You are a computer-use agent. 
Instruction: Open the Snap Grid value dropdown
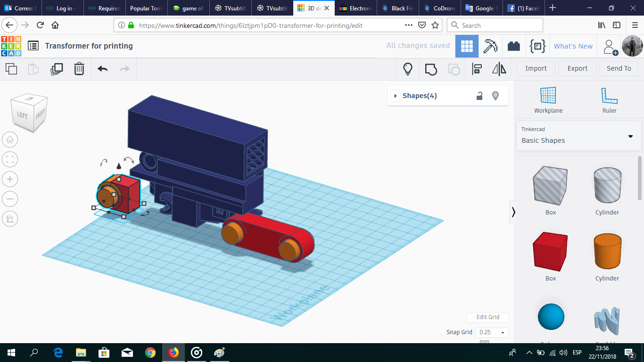tap(492, 332)
